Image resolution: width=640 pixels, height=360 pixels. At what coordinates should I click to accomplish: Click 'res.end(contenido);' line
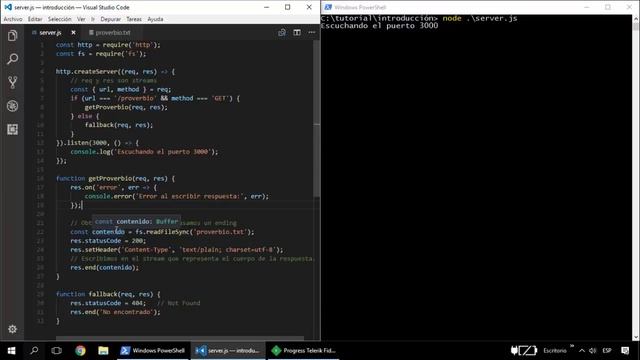click(104, 268)
